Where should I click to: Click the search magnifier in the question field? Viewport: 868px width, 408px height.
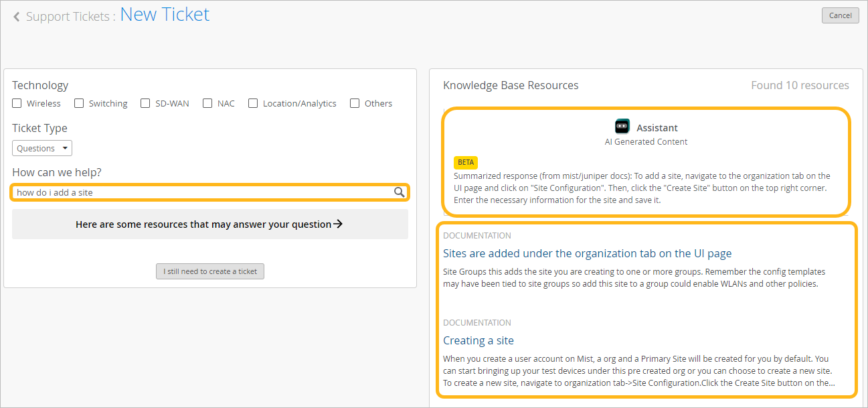point(400,192)
